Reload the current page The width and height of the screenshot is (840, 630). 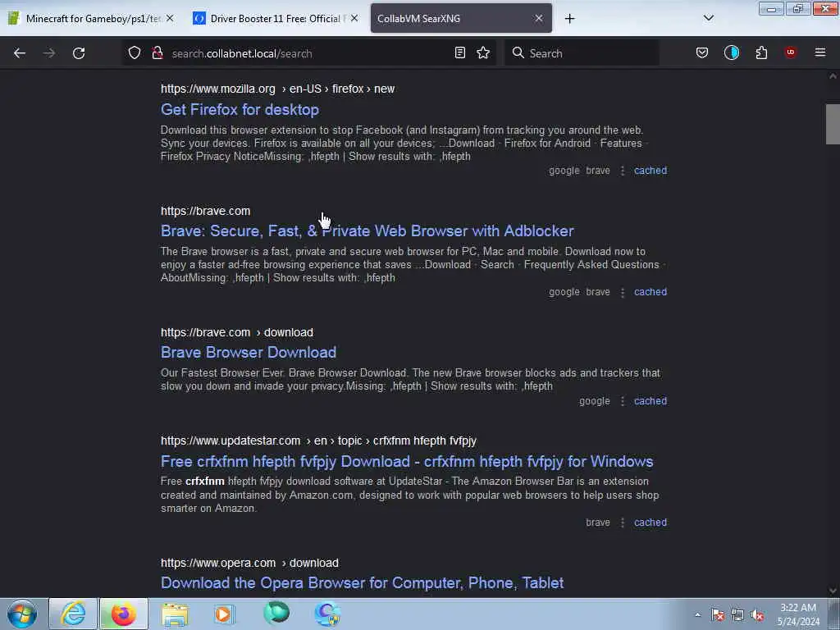point(79,53)
